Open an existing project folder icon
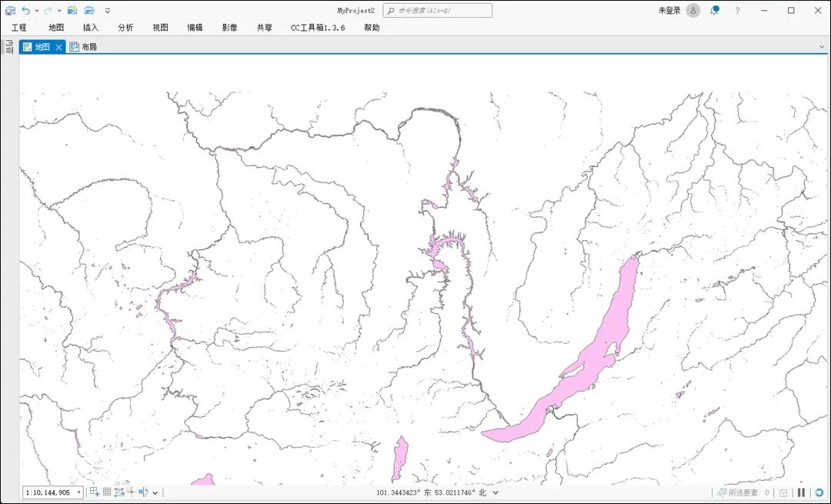Screen dimensions: 831x504 pos(89,10)
